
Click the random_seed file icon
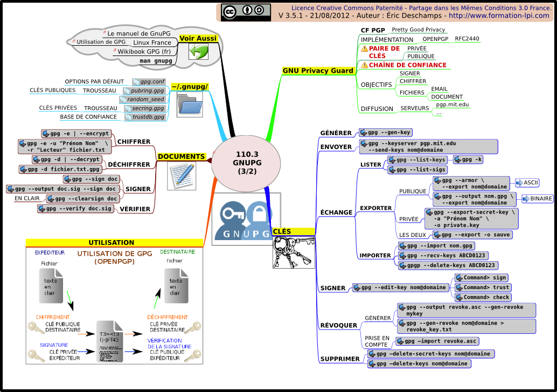pyautogui.click(x=123, y=100)
